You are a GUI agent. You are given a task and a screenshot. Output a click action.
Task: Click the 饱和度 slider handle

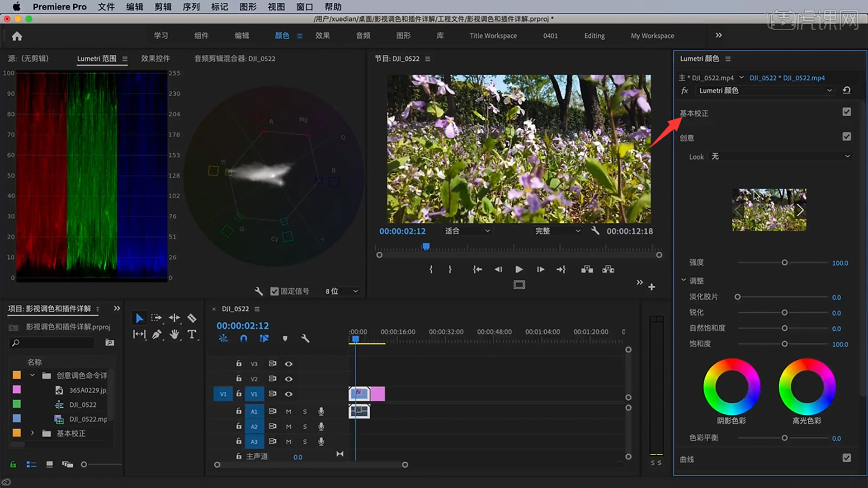click(x=784, y=344)
